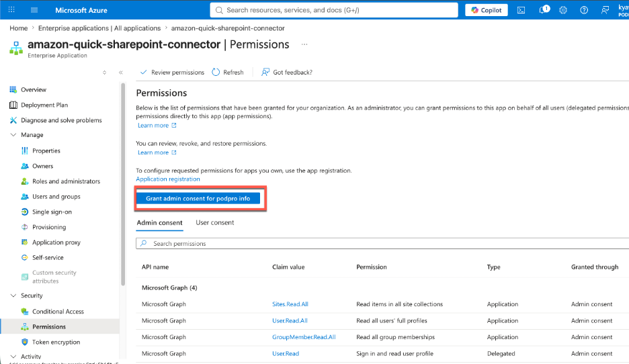Open the notifications bell
The width and height of the screenshot is (629, 364).
pos(543,9)
